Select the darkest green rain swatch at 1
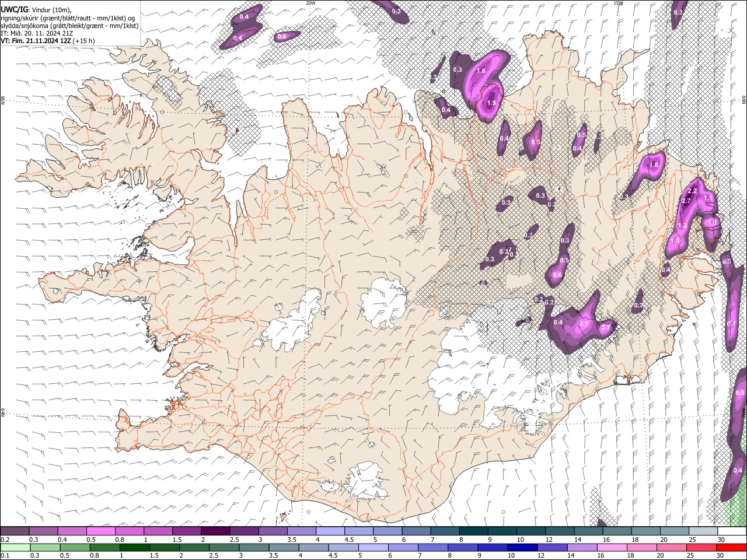747x560 pixels. click(x=135, y=547)
